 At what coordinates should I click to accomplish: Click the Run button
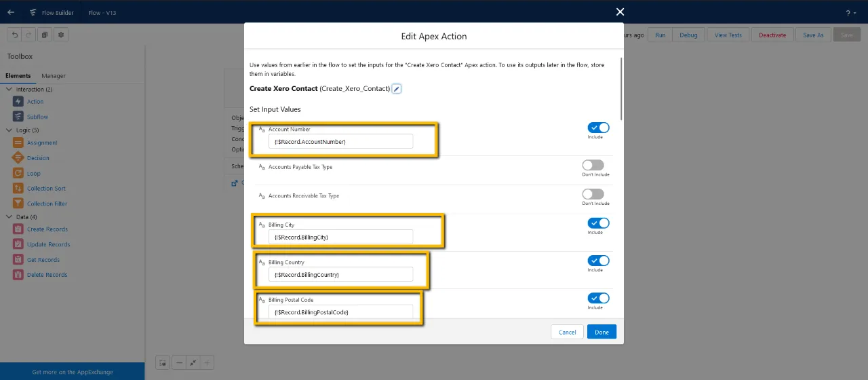tap(660, 35)
